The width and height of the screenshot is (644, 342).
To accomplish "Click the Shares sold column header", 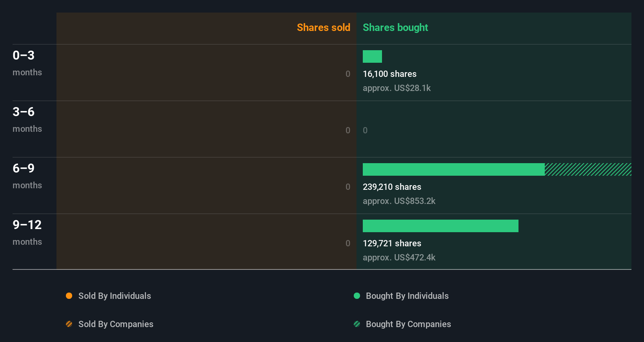I will [x=324, y=27].
